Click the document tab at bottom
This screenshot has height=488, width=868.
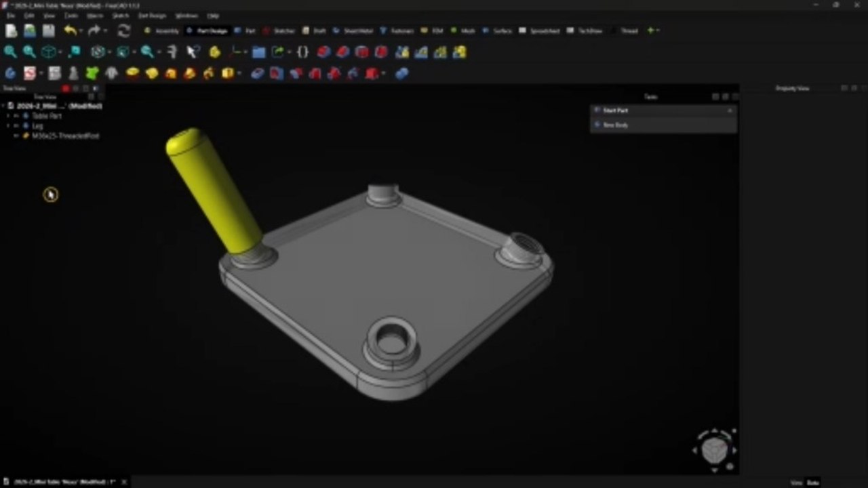(x=64, y=481)
